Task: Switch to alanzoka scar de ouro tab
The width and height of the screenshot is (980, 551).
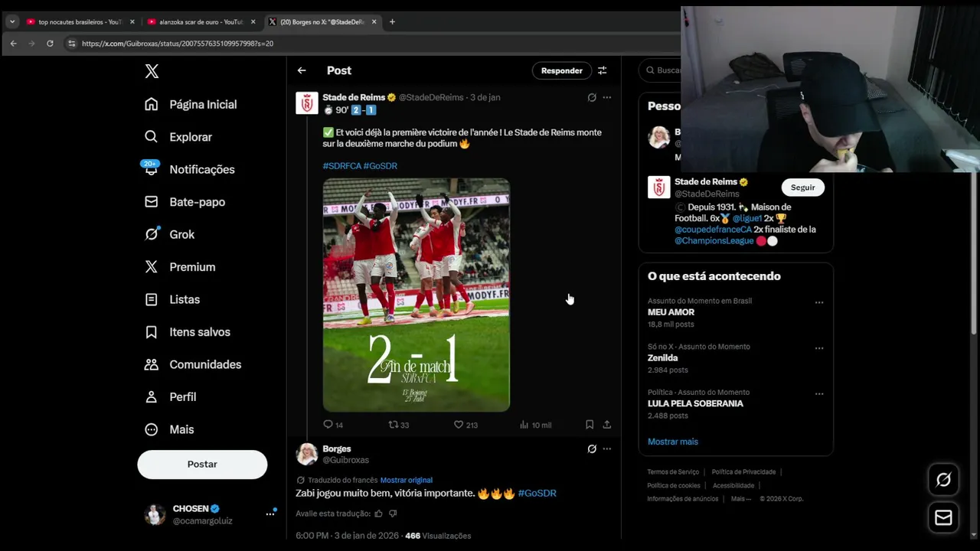Action: (201, 22)
